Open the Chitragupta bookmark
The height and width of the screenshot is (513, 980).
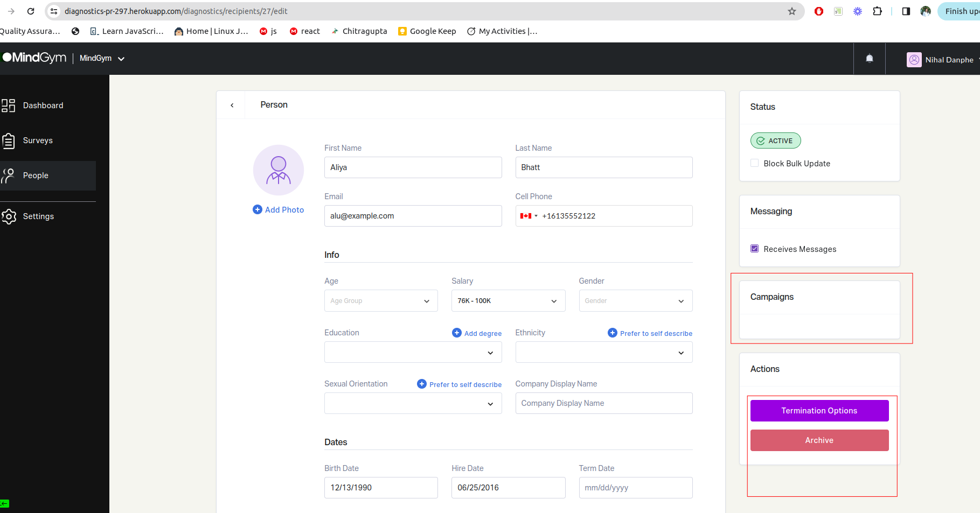(359, 31)
